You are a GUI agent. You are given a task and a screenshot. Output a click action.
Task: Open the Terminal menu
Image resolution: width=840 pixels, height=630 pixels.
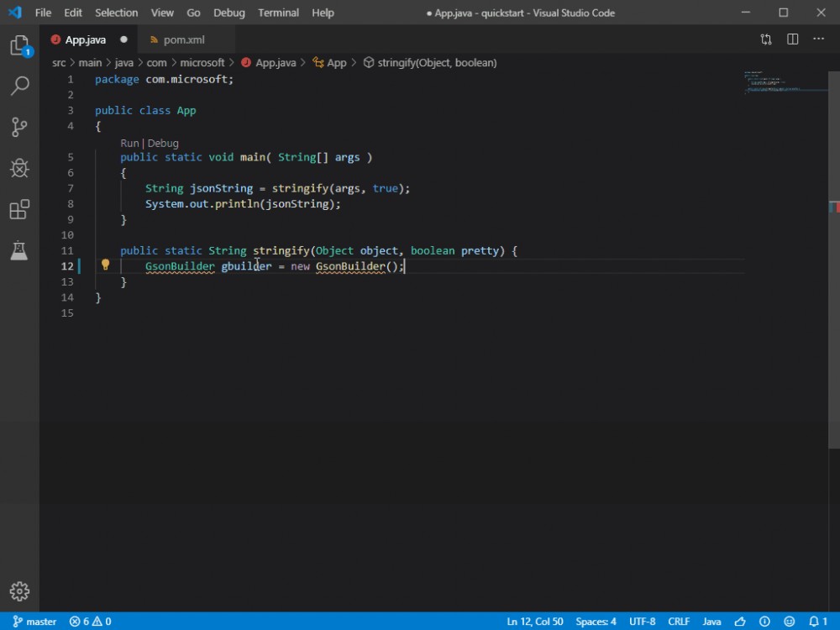click(x=278, y=12)
